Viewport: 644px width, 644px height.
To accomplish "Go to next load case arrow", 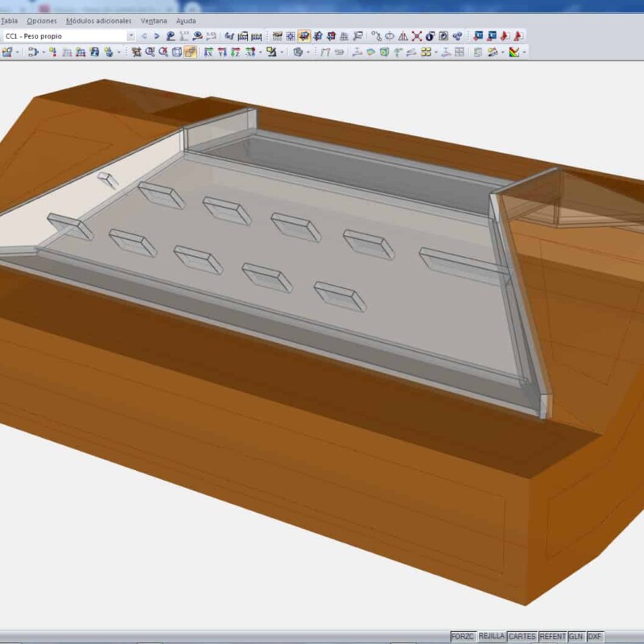I will click(156, 36).
